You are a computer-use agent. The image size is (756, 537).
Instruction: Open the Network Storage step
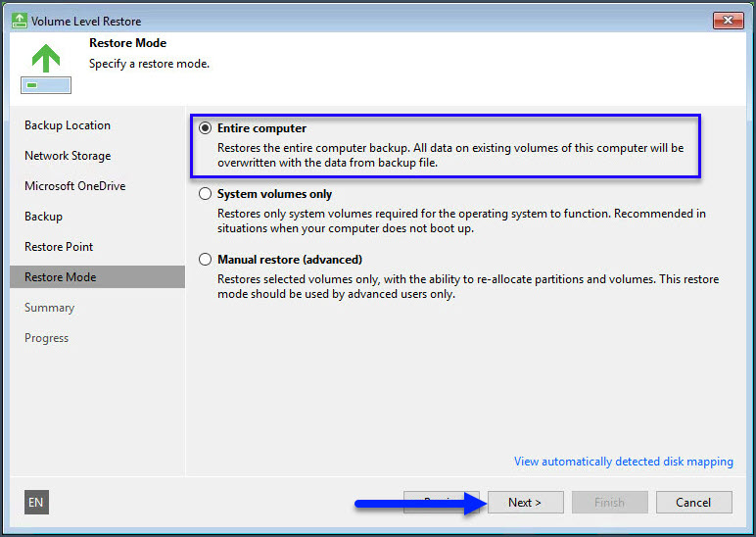click(68, 156)
